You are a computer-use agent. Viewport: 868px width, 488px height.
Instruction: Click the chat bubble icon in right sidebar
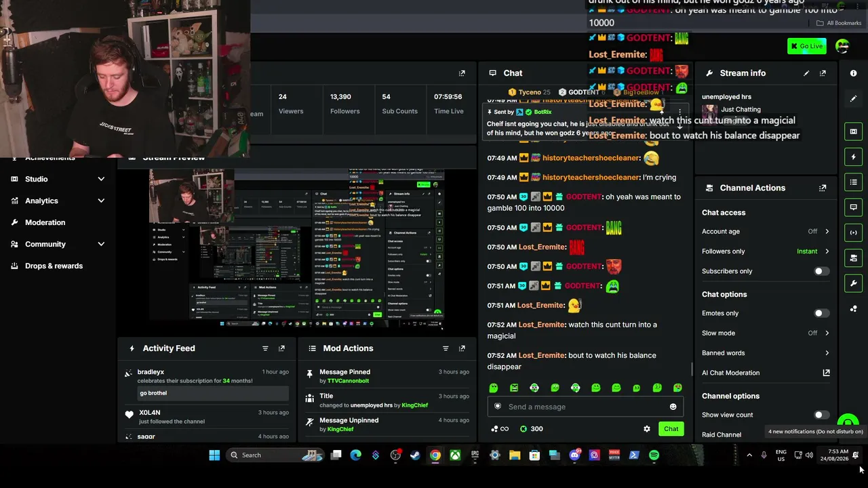click(x=854, y=207)
